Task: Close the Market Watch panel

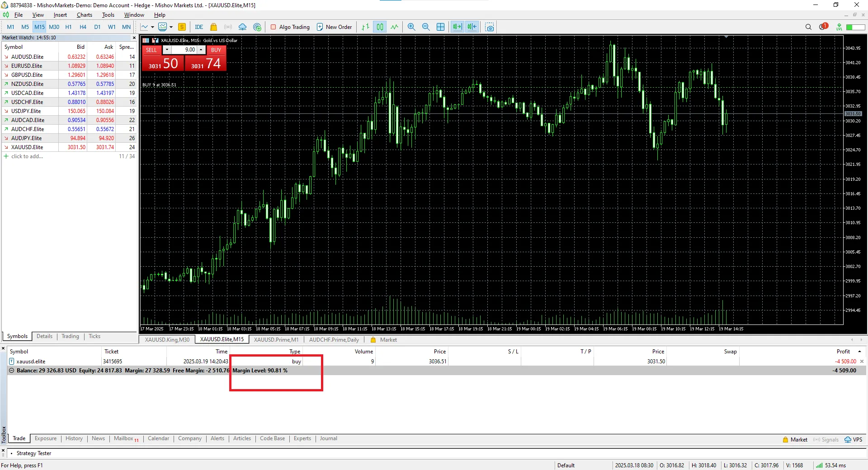Action: point(134,38)
